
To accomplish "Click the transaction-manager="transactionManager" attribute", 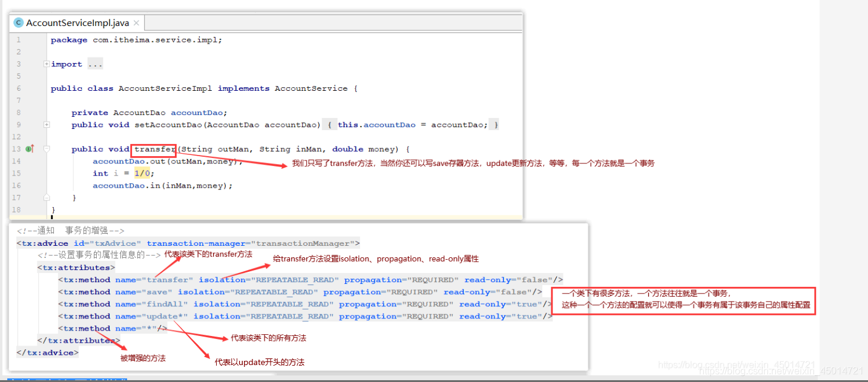I will (251, 243).
